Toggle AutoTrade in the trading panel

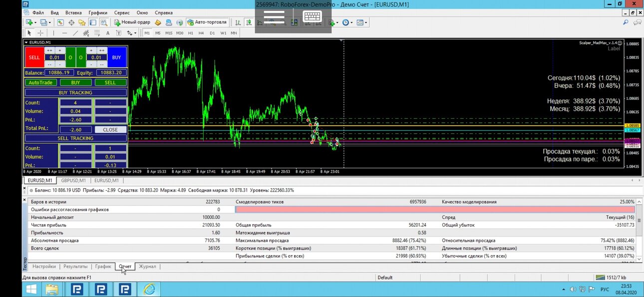[41, 82]
